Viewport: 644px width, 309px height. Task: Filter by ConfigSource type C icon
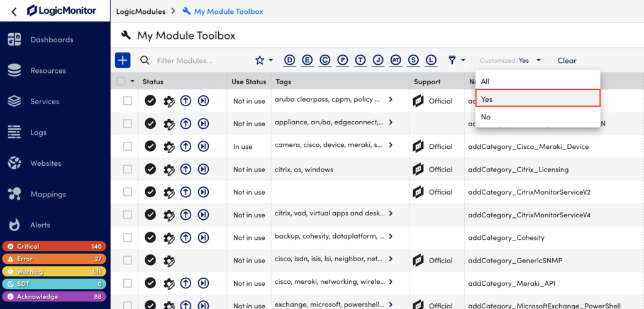tap(325, 60)
